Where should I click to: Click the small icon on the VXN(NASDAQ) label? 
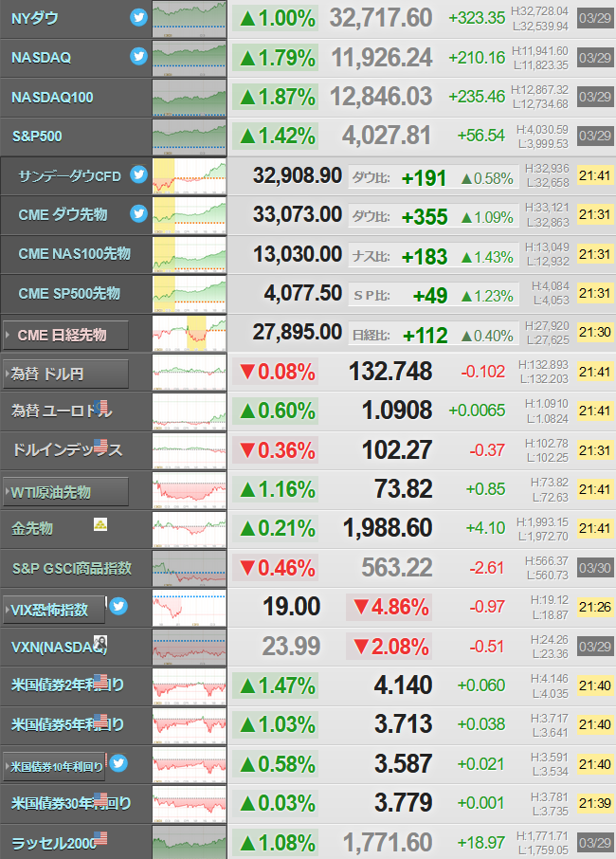tap(100, 642)
